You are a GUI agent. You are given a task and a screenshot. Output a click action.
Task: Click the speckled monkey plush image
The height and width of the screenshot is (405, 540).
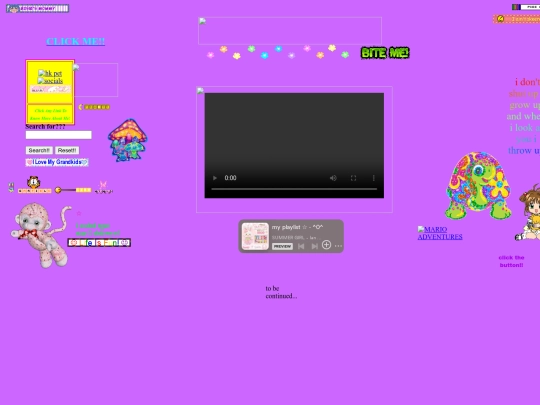41,235
